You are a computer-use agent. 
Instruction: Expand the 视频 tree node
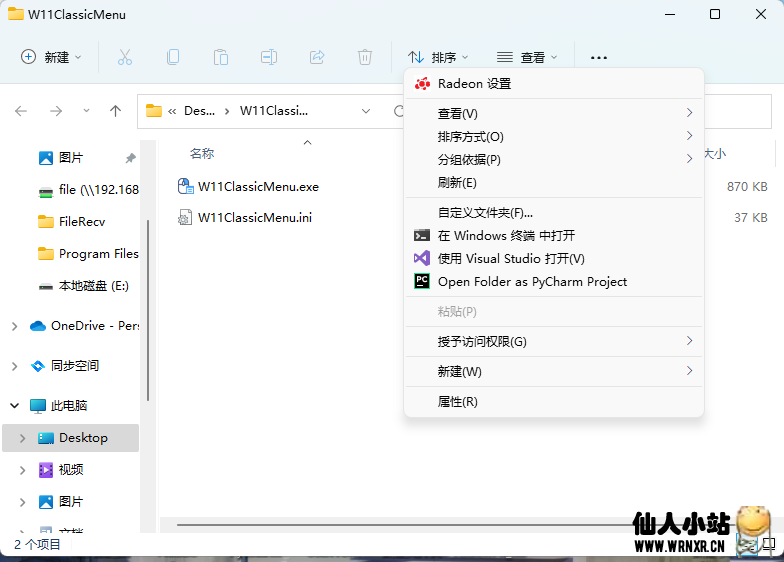point(22,470)
